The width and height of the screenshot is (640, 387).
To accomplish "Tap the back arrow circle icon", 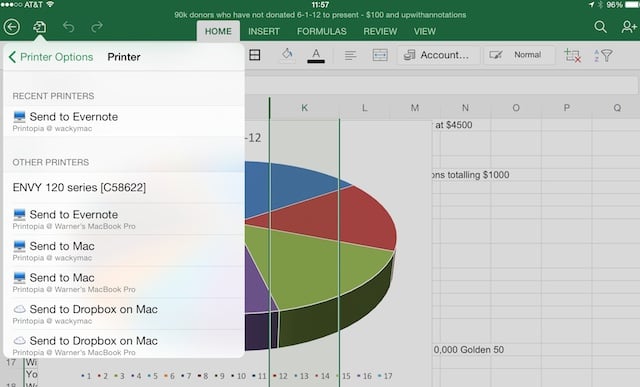I will (x=12, y=27).
